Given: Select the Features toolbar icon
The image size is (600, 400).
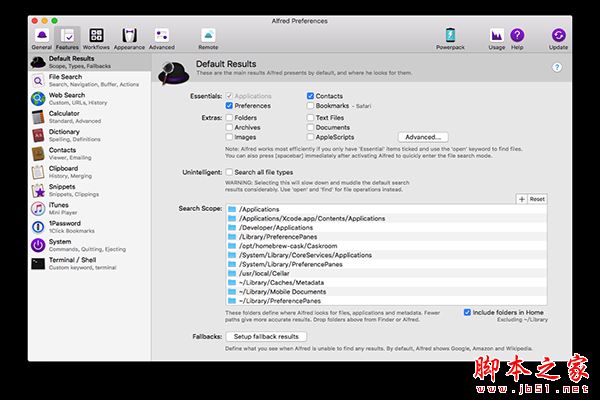Looking at the screenshot, I should pos(67,39).
